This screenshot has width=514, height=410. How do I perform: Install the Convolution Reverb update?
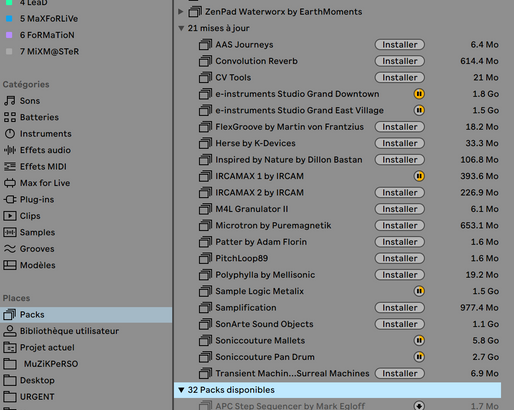(400, 61)
